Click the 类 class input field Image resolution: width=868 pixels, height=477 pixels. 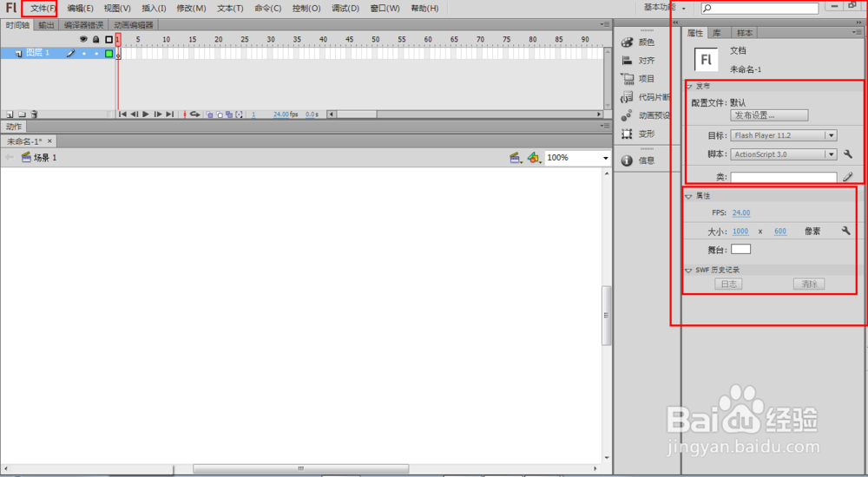[783, 178]
